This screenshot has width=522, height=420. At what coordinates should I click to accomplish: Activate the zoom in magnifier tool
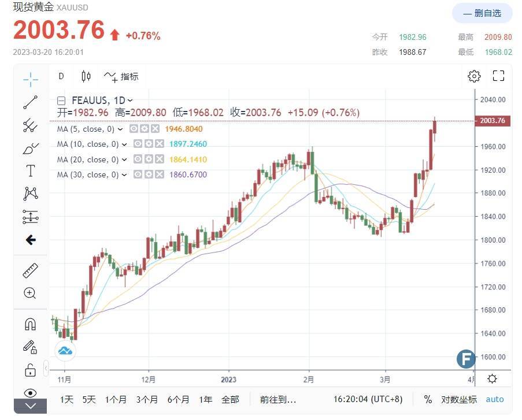point(30,293)
